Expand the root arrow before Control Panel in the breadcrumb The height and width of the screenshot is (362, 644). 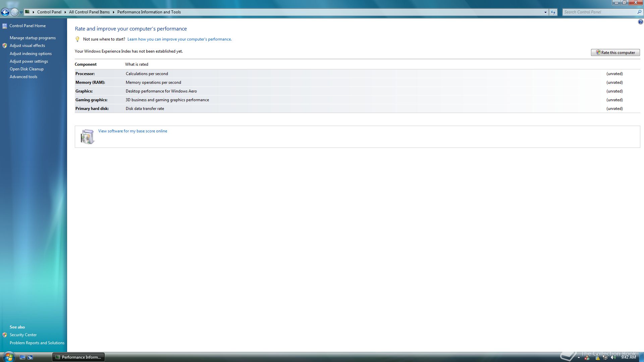pyautogui.click(x=33, y=12)
